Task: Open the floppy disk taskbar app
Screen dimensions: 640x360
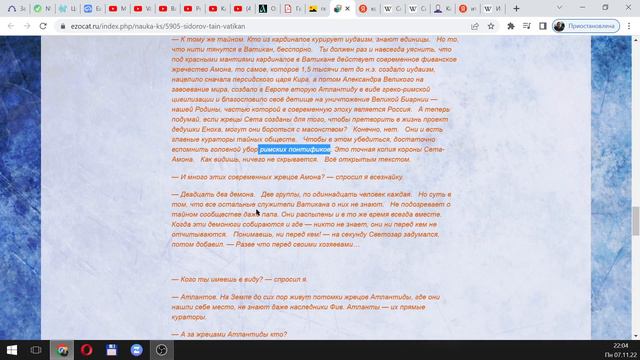Action: (x=111, y=350)
